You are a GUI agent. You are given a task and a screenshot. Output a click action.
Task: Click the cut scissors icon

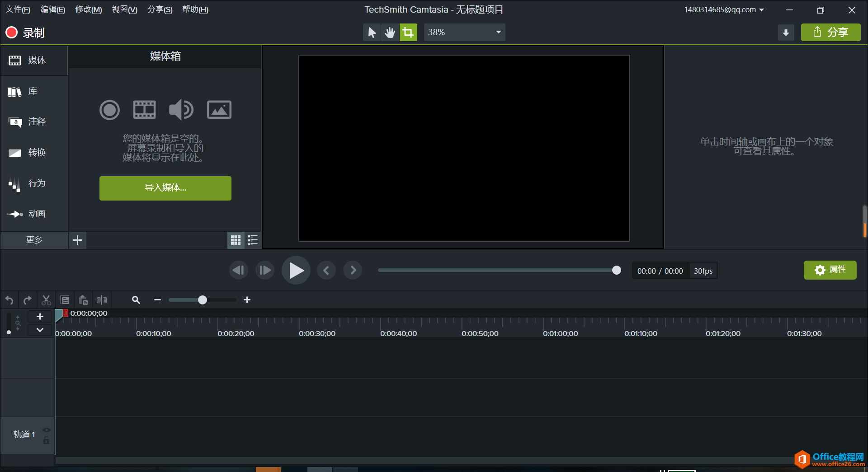[46, 300]
